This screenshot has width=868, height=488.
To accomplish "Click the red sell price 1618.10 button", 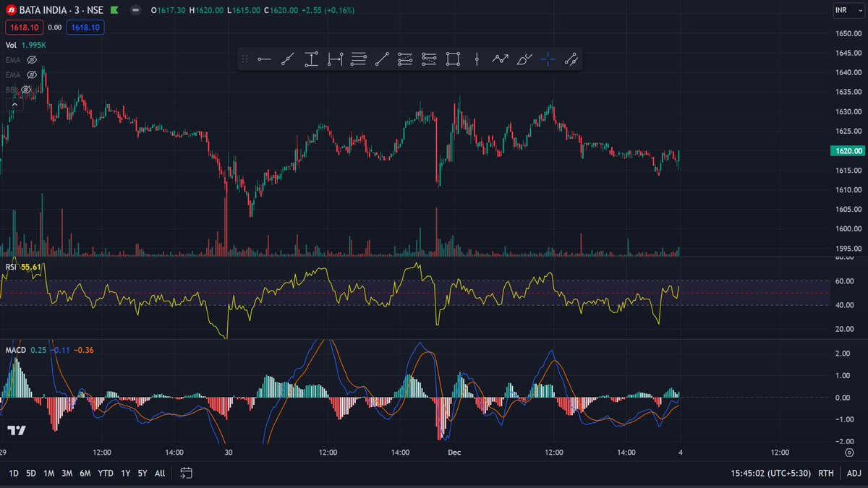I will point(24,27).
